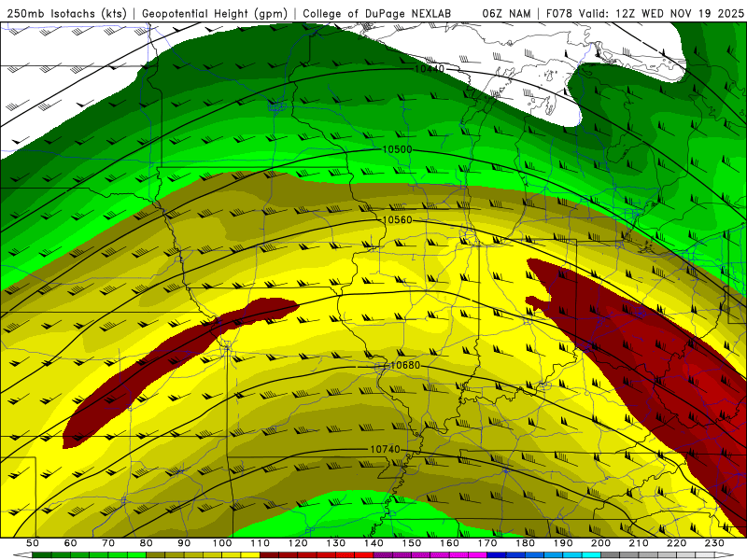This screenshot has height=560, width=747.
Task: Click the 140 value on the color scale
Action: 373,543
